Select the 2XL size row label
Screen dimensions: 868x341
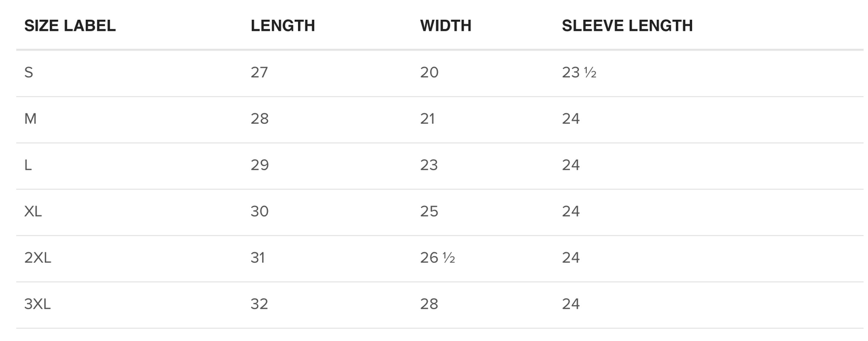38,258
